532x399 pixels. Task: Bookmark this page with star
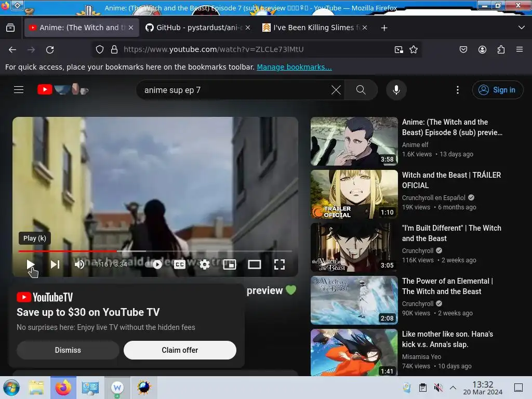click(x=413, y=49)
